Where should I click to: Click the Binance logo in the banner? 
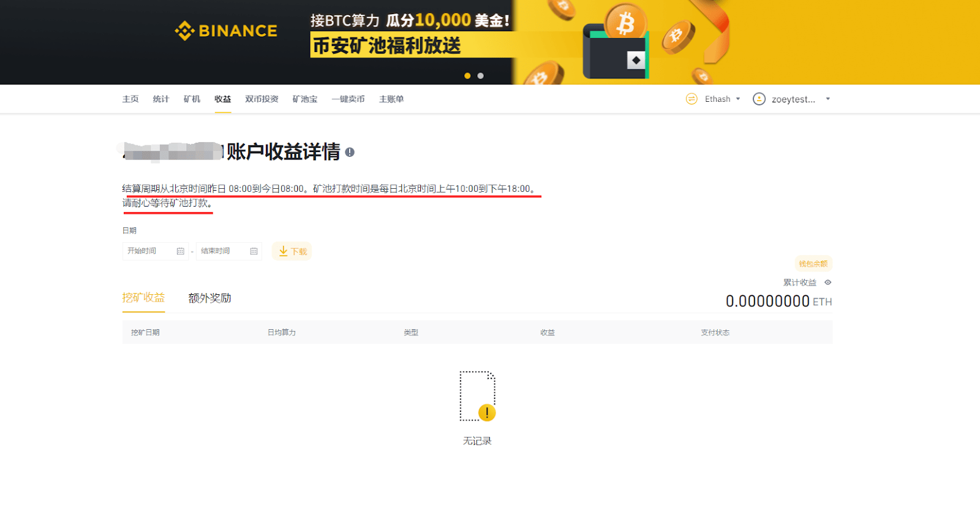pos(226,31)
